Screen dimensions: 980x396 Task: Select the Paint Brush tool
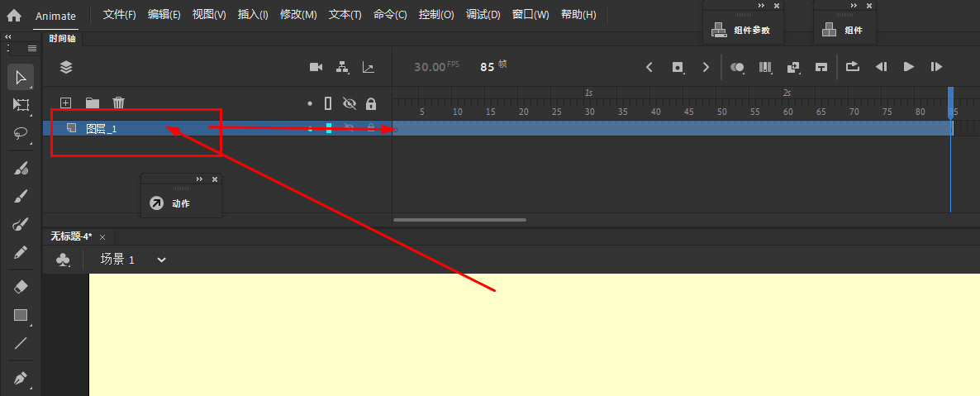21,225
